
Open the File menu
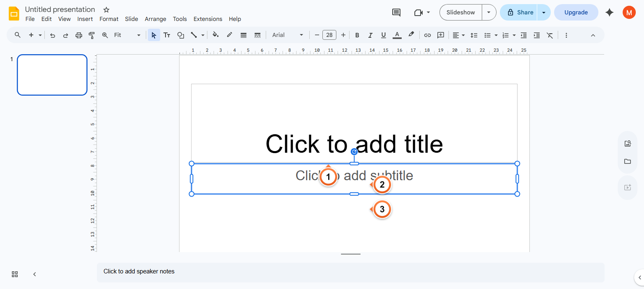tap(30, 19)
